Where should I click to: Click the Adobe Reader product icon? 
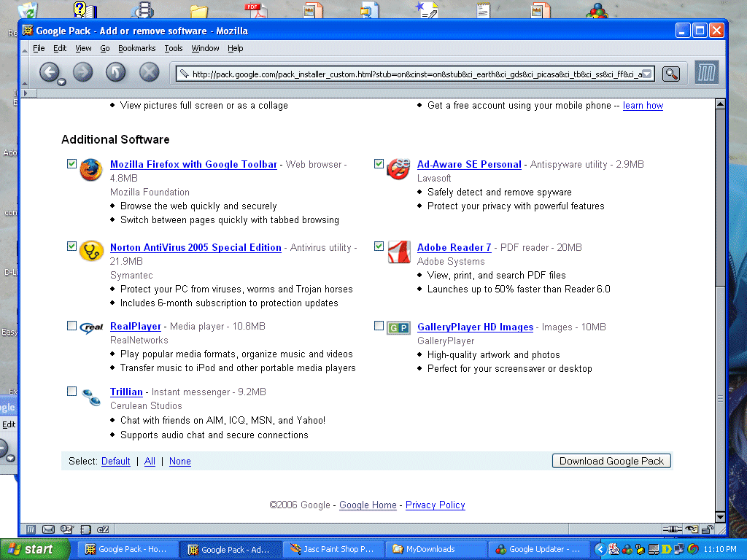point(399,252)
